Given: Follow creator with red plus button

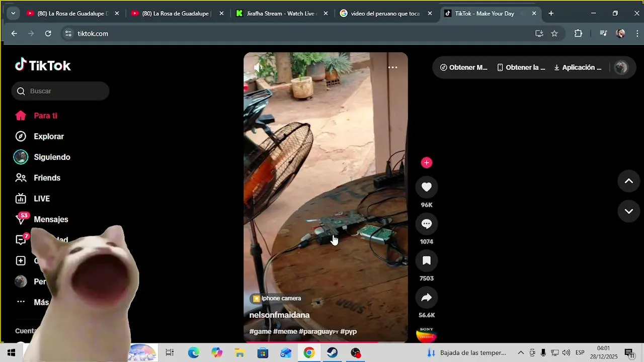Looking at the screenshot, I should (x=427, y=162).
